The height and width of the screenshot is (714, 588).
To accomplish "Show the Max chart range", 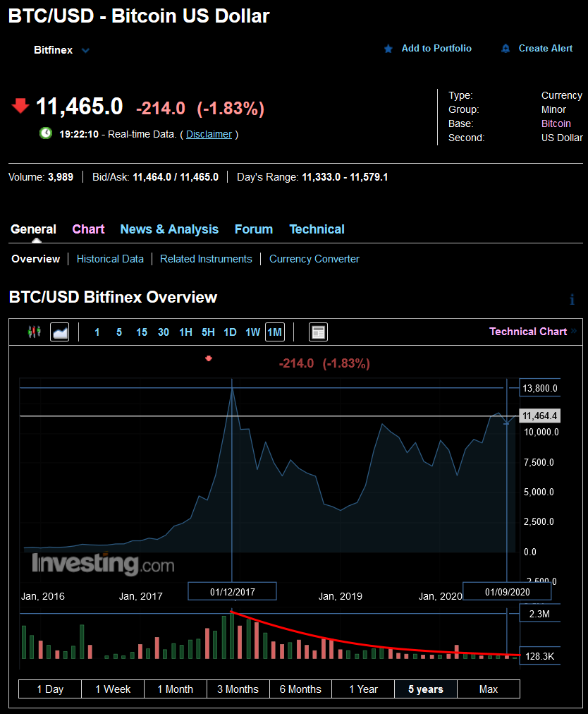I will pyautogui.click(x=489, y=689).
